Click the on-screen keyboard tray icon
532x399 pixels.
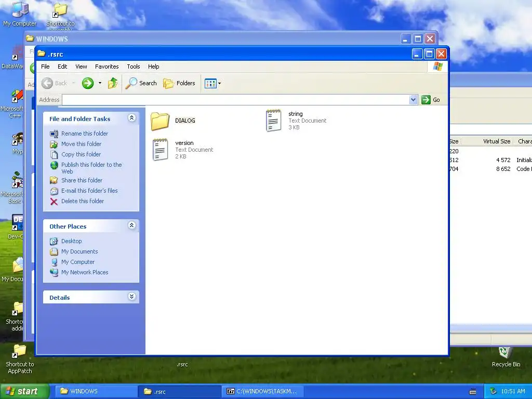click(473, 392)
